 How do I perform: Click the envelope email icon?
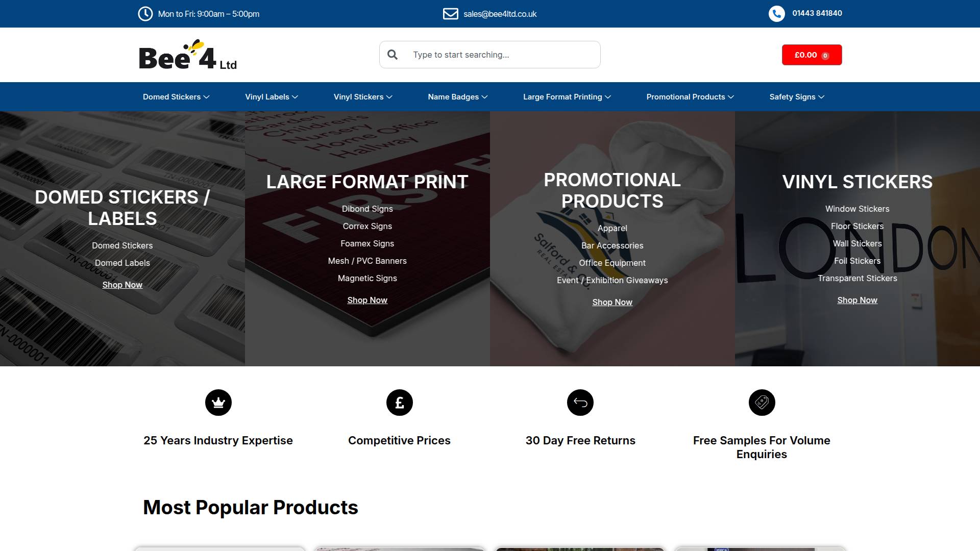pyautogui.click(x=450, y=14)
